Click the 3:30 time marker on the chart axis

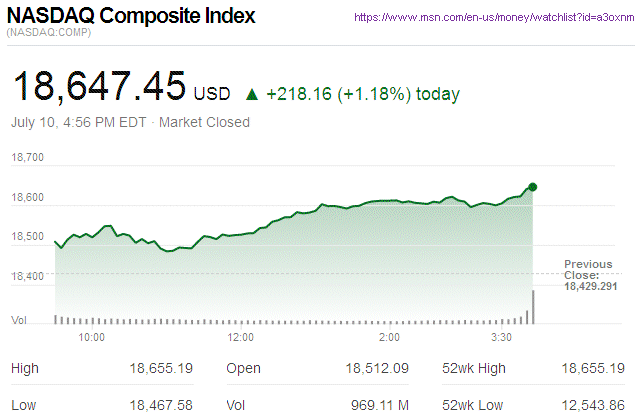click(503, 337)
